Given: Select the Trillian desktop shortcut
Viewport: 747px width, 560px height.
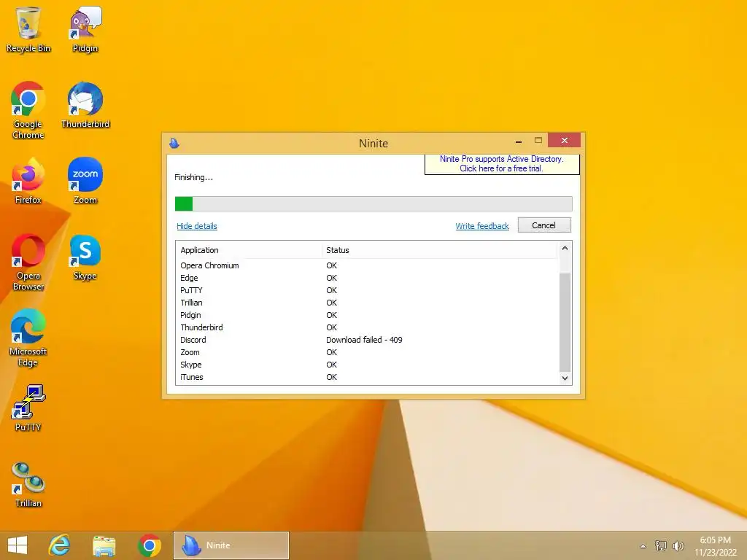Looking at the screenshot, I should click(x=28, y=484).
